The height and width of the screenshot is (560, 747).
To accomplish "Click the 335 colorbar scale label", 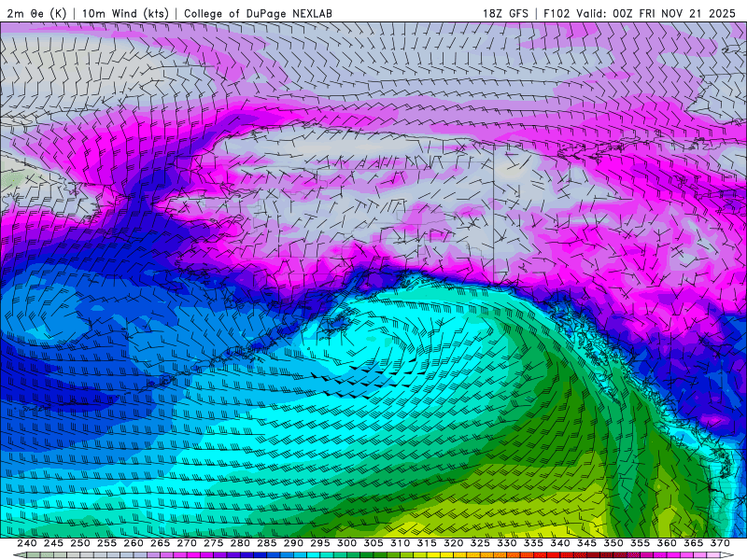I will click(533, 543).
